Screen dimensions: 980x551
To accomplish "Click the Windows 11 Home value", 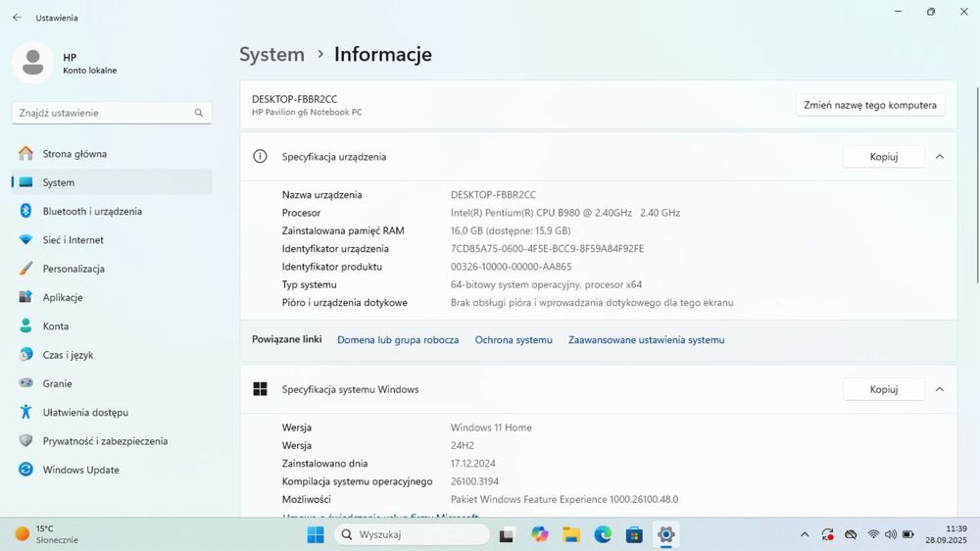I will click(491, 427).
